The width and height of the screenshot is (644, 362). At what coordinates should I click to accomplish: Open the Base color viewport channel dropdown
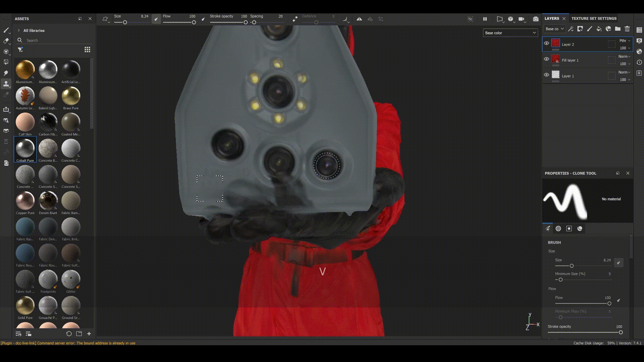pyautogui.click(x=510, y=33)
